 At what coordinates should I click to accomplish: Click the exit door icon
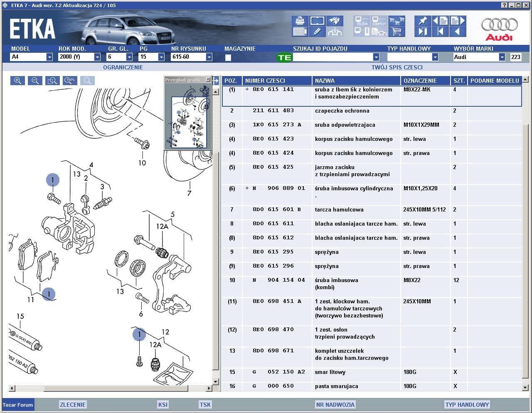coord(423,32)
